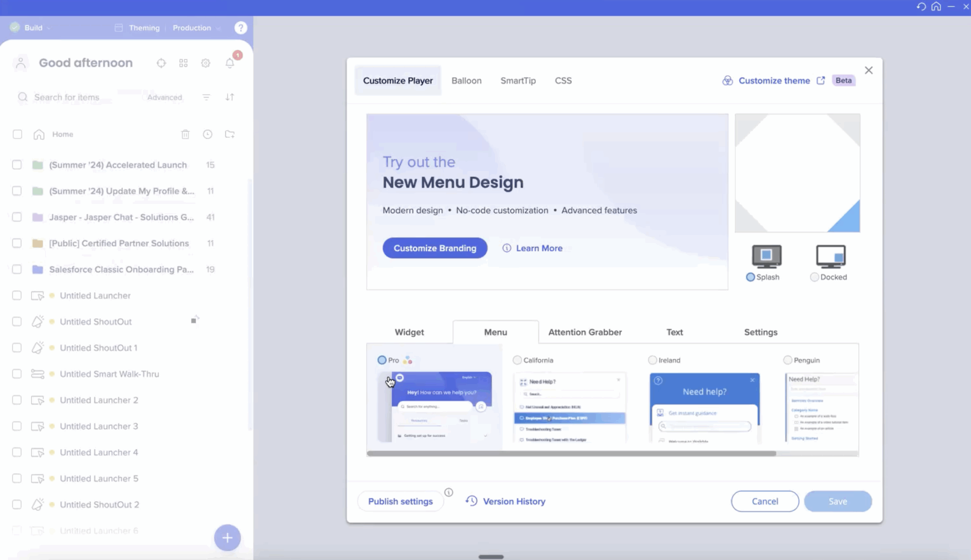971x560 pixels.
Task: Click the new folder icon
Action: pyautogui.click(x=230, y=134)
